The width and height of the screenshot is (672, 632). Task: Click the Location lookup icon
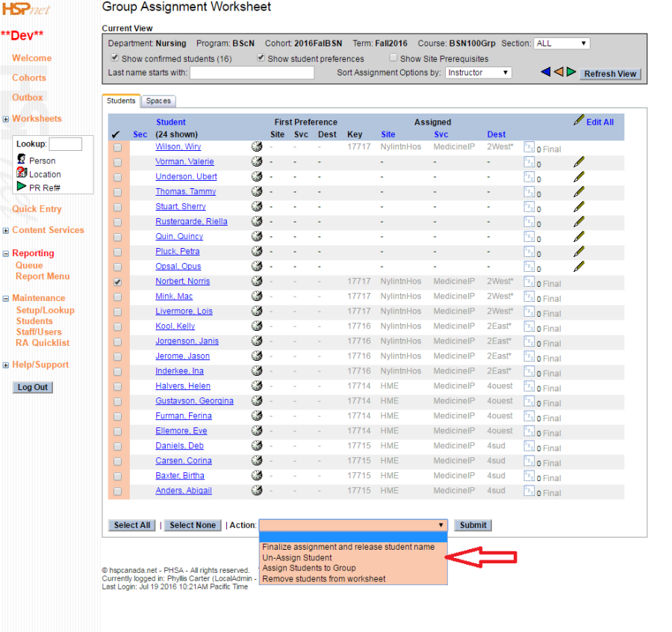click(x=22, y=173)
